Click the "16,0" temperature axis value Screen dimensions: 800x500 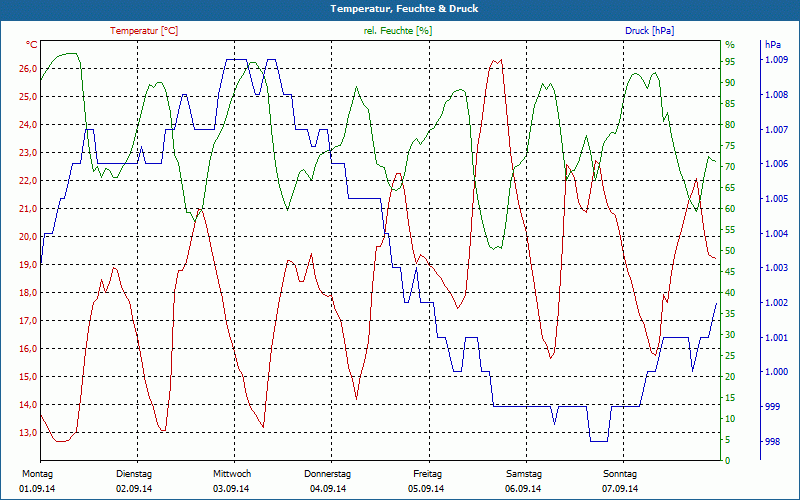[x=28, y=349]
